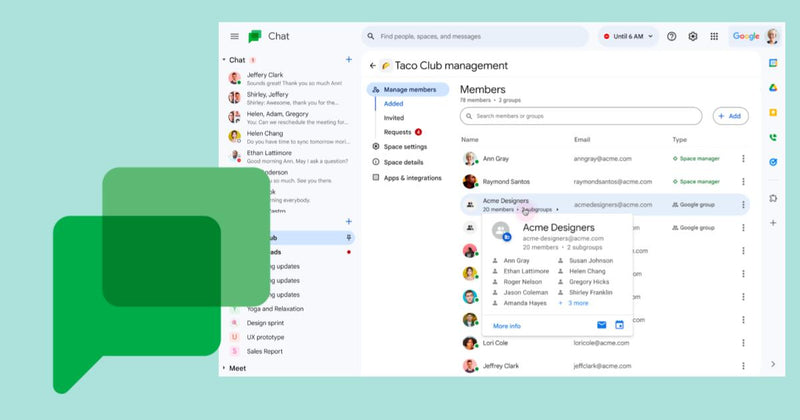Open more options for Raymond Santos
800x420 pixels.
point(743,182)
